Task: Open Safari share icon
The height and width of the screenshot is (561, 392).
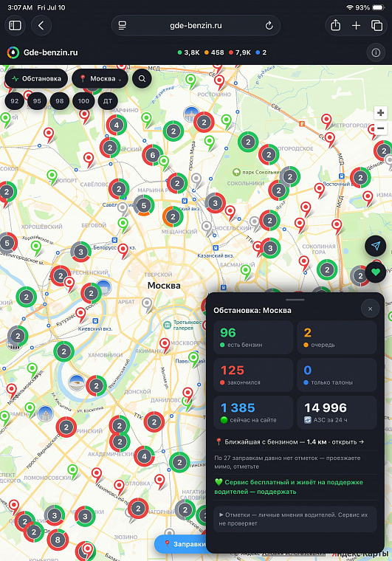Action: (335, 25)
